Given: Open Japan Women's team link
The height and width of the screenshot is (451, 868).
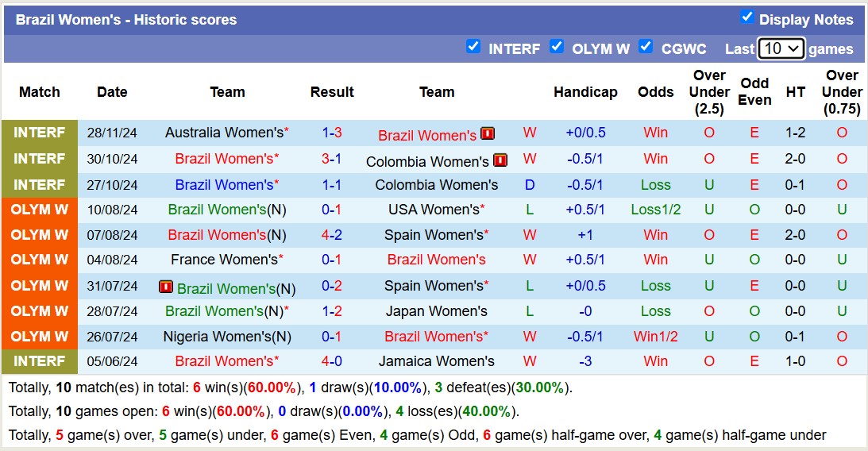Looking at the screenshot, I should pyautogui.click(x=437, y=311).
